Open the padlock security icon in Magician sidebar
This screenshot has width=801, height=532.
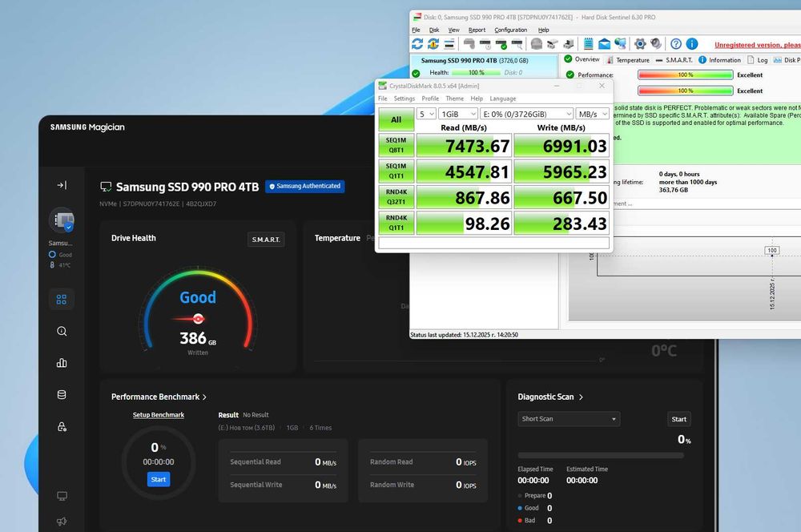[x=62, y=426]
